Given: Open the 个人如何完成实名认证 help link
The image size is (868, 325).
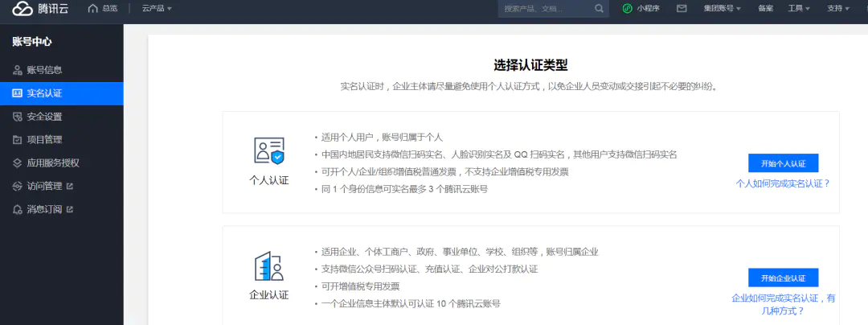Looking at the screenshot, I should click(x=783, y=183).
